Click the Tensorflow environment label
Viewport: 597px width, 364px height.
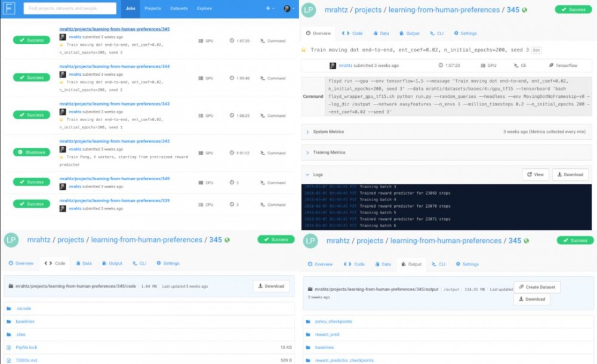click(x=563, y=66)
